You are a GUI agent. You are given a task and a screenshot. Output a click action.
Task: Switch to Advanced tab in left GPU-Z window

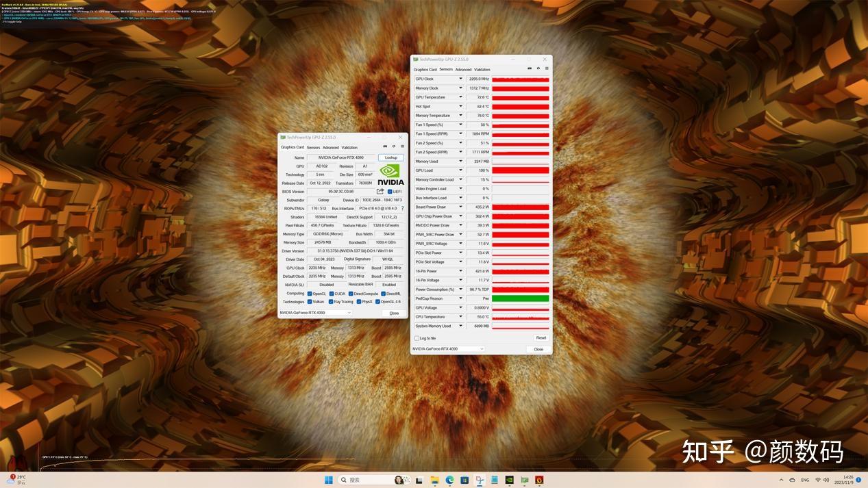[x=331, y=147]
